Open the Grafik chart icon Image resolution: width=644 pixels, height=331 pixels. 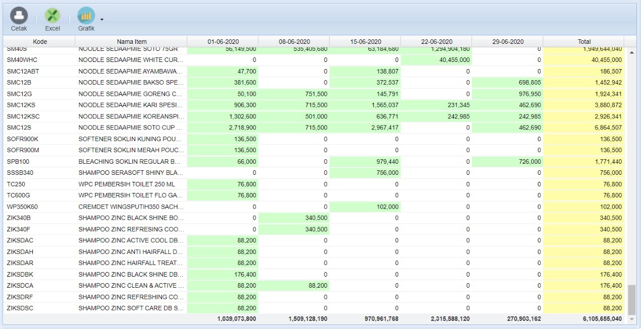pos(86,16)
